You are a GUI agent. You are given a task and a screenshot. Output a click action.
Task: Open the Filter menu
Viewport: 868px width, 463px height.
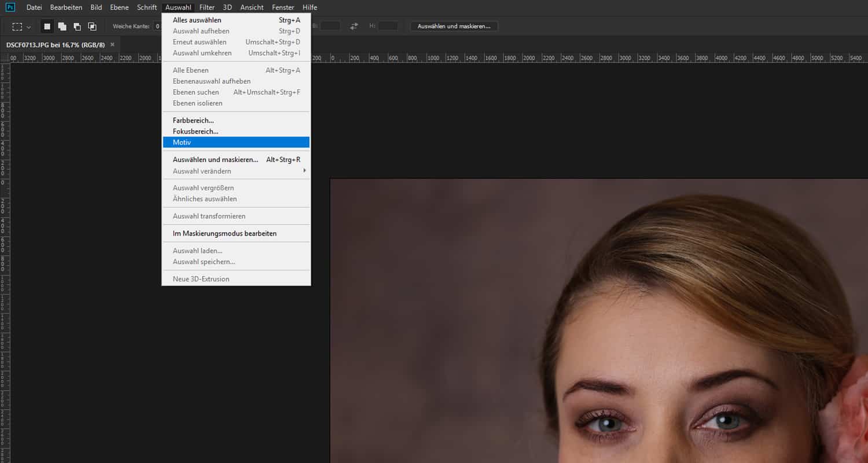(207, 8)
